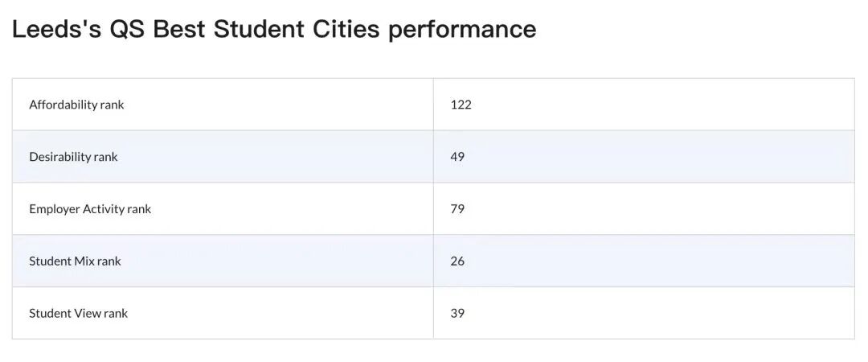Click "QS" in the page title
Image resolution: width=868 pixels, height=362 pixels.
(x=127, y=29)
